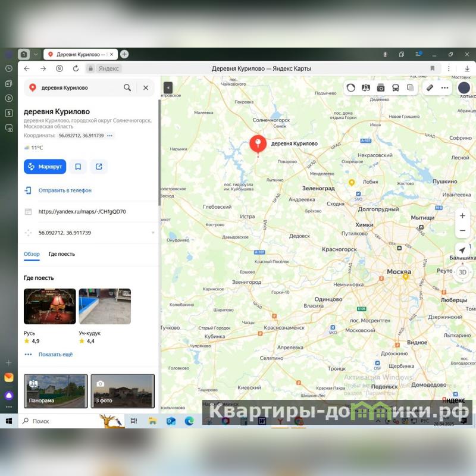The image size is (476, 476).
Task: Open the Панорама thumbnail
Action: click(x=55, y=390)
